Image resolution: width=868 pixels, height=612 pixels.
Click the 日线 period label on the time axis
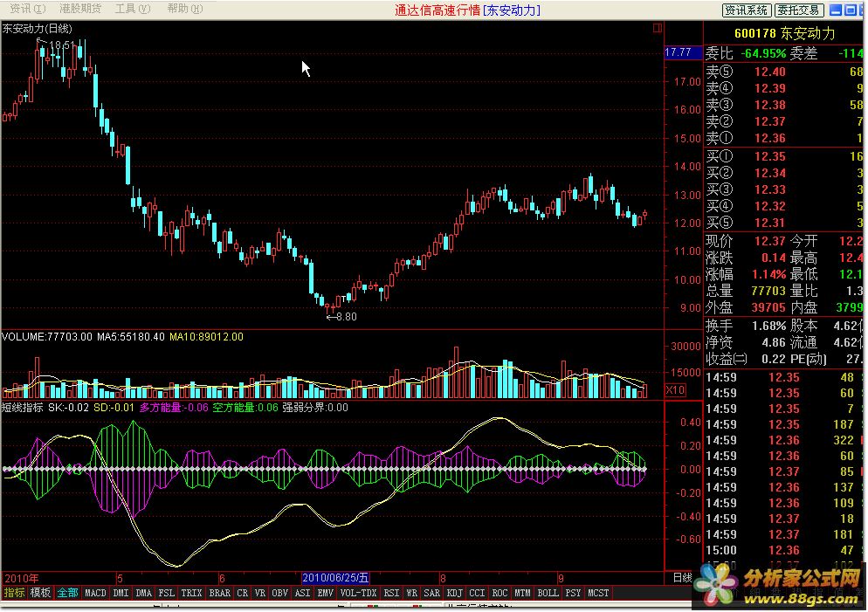[683, 578]
